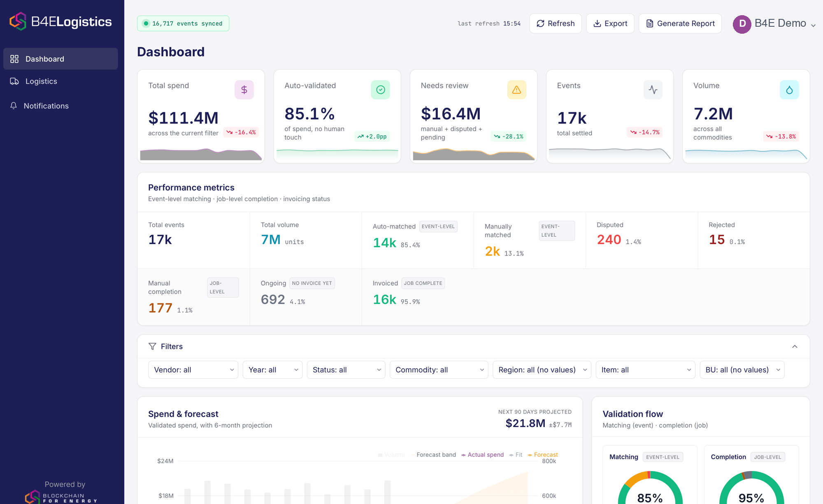Click the droplet icon on Volume card
Image resolution: width=823 pixels, height=504 pixels.
(789, 90)
